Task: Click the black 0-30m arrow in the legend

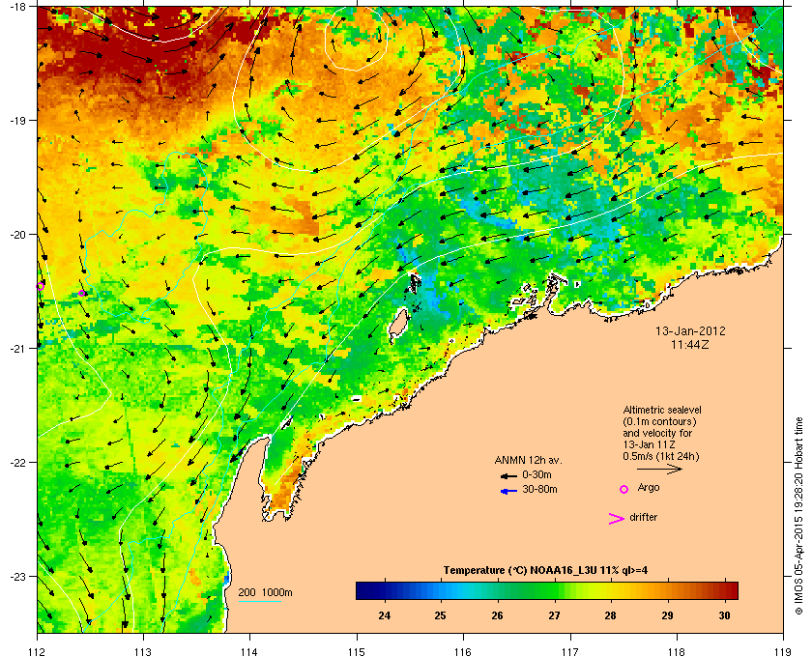Action: (508, 475)
